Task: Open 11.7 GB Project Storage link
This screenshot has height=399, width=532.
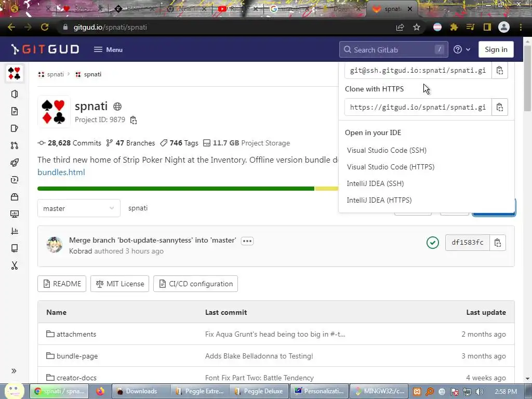Action: (247, 143)
